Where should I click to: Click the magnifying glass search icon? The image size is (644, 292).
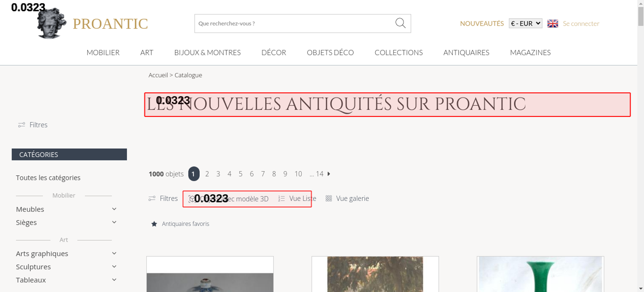point(400,23)
